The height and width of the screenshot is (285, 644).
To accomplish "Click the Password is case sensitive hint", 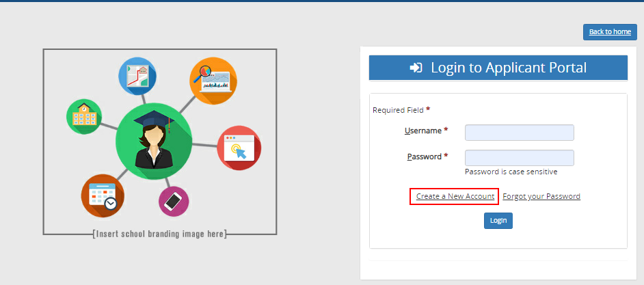I will tap(511, 172).
